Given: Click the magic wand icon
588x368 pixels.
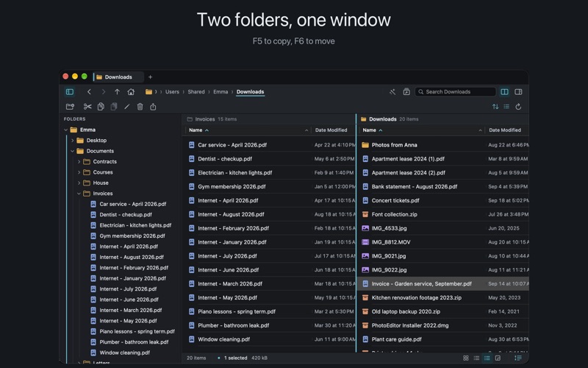Looking at the screenshot, I should [392, 91].
